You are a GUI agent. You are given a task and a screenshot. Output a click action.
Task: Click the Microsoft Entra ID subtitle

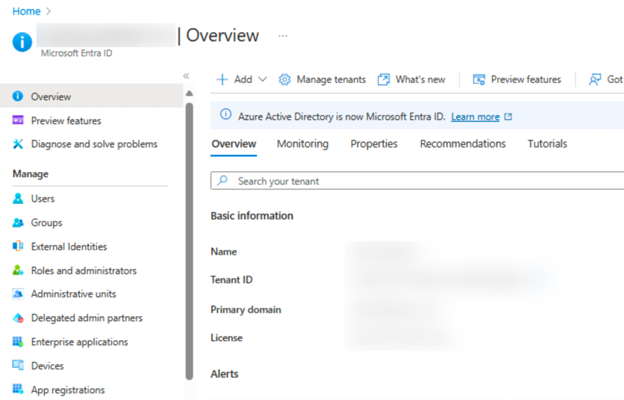76,53
